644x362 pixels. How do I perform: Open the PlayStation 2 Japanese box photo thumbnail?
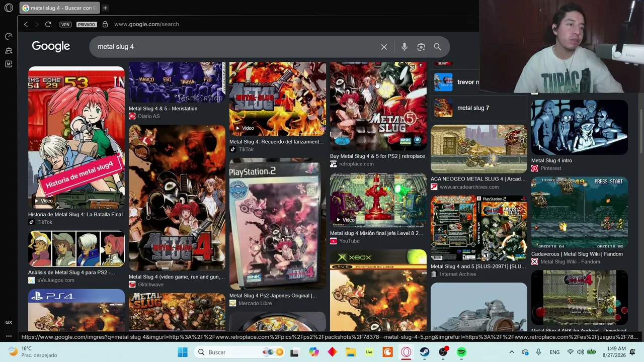pyautogui.click(x=278, y=224)
